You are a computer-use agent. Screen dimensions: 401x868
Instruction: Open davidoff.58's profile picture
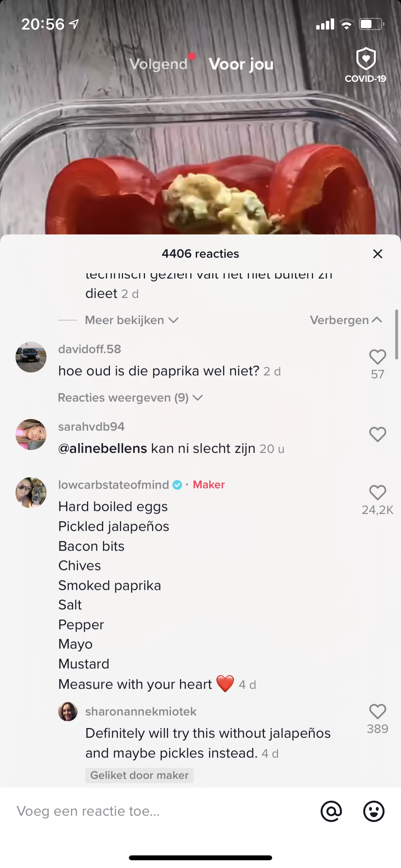click(x=31, y=357)
